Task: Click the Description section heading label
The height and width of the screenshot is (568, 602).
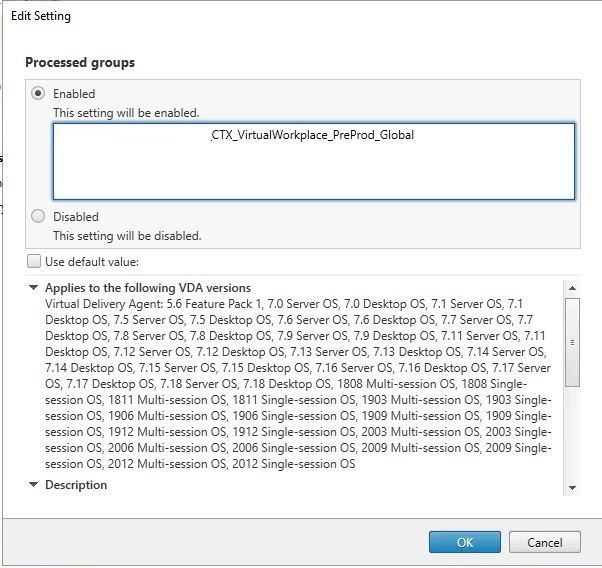Action: (x=76, y=485)
